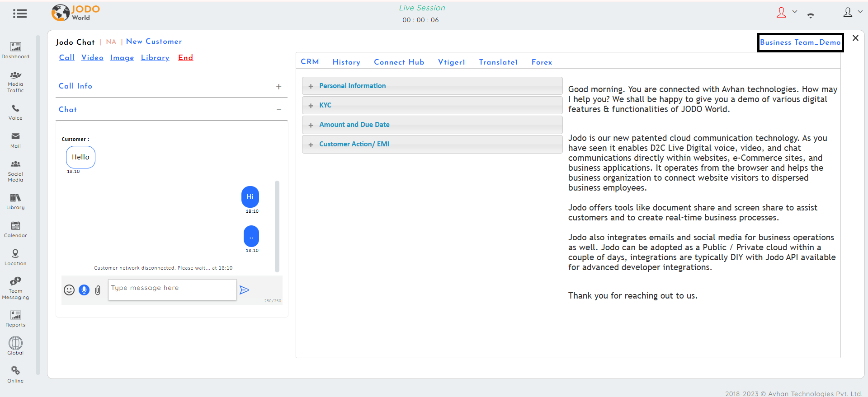This screenshot has width=868, height=397.
Task: Click the Online status gear icon
Action: 15,370
